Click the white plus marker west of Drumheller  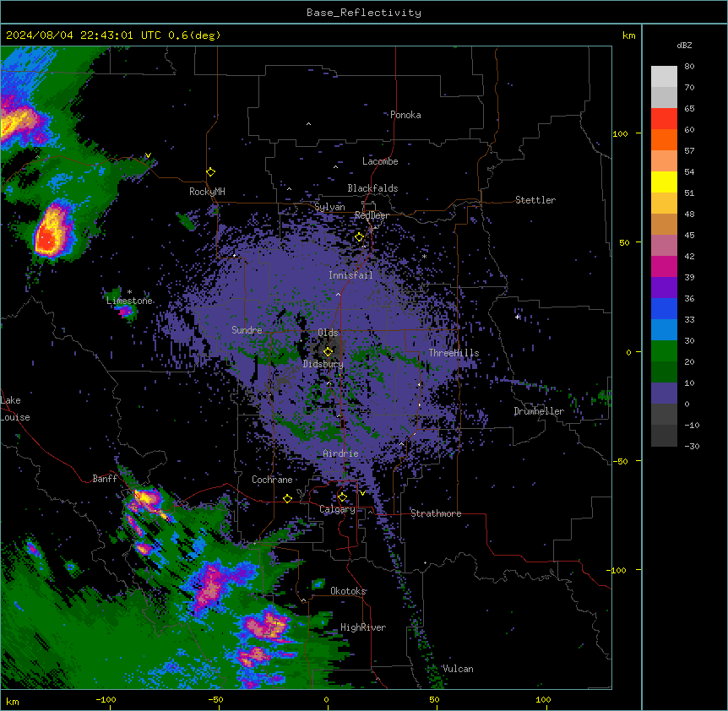517,317
